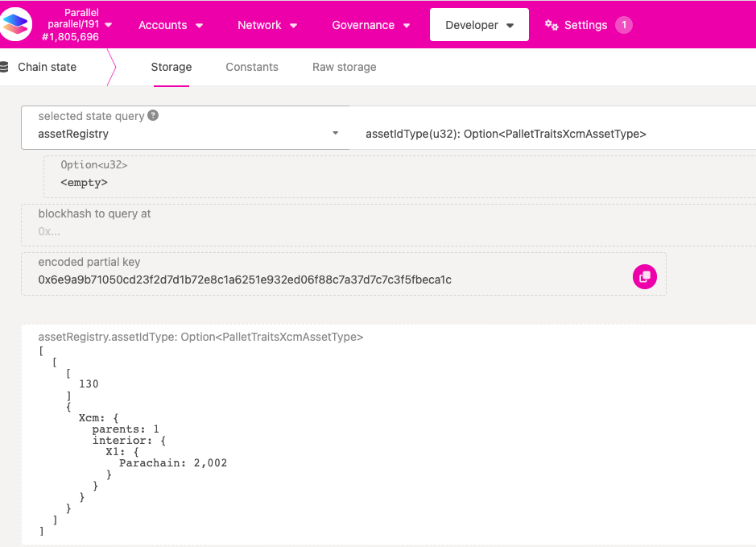The image size is (756, 547).
Task: Click the Parachain: 2,002 line
Action: (173, 463)
